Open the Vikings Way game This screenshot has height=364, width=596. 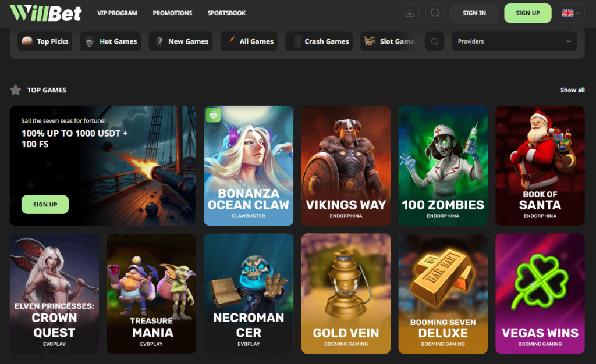pos(346,166)
